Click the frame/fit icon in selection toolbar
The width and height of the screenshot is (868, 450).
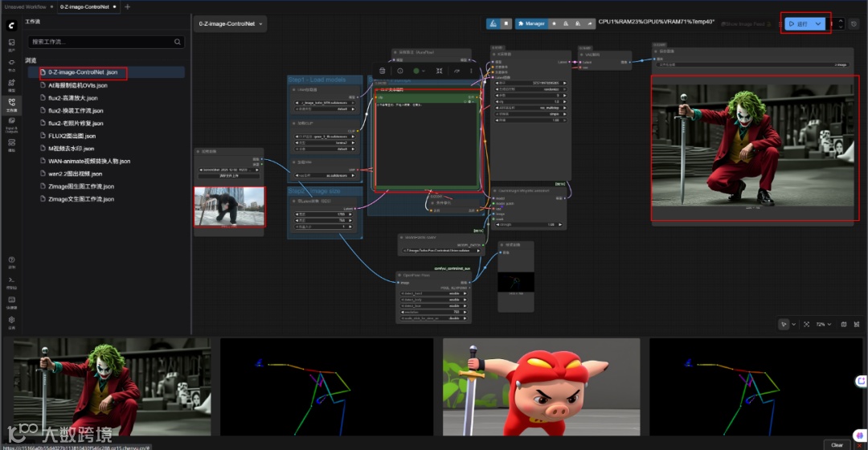click(439, 71)
